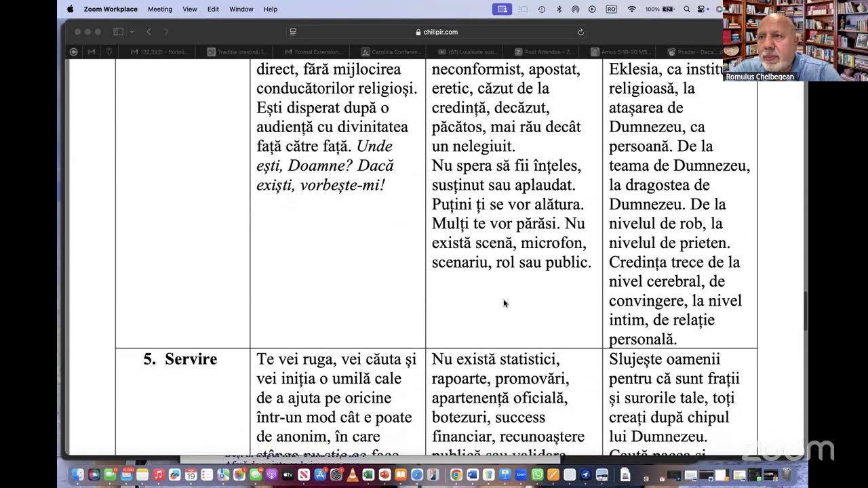Go back in Safari
Viewport: 868px width, 488px height.
pyautogui.click(x=149, y=32)
